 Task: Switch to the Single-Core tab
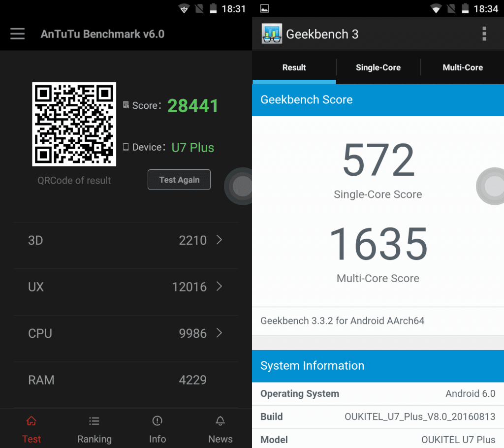(x=378, y=67)
